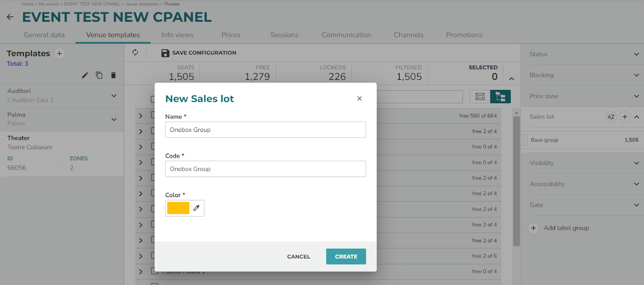
Task: Tick the checkbox for the free 2 of 6 row
Action: [153, 255]
